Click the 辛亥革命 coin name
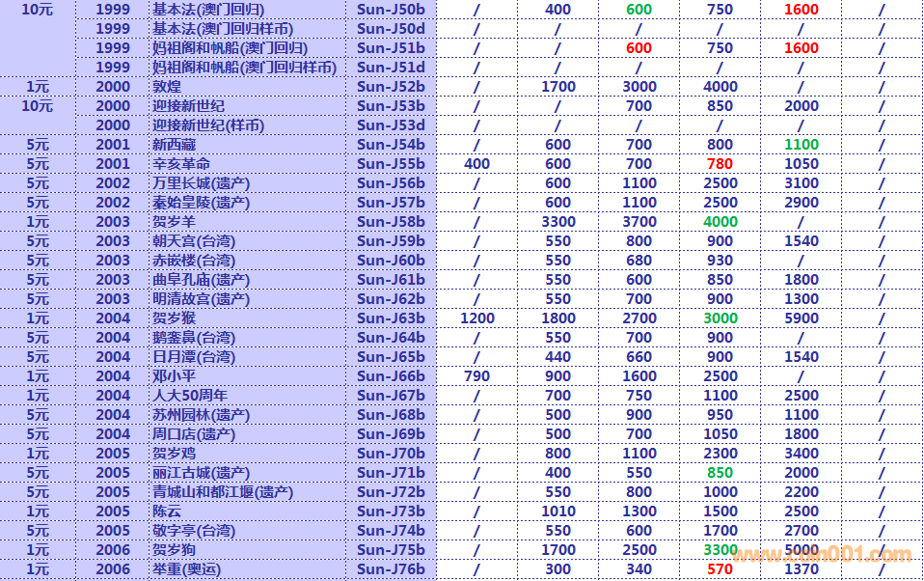 coord(181,164)
